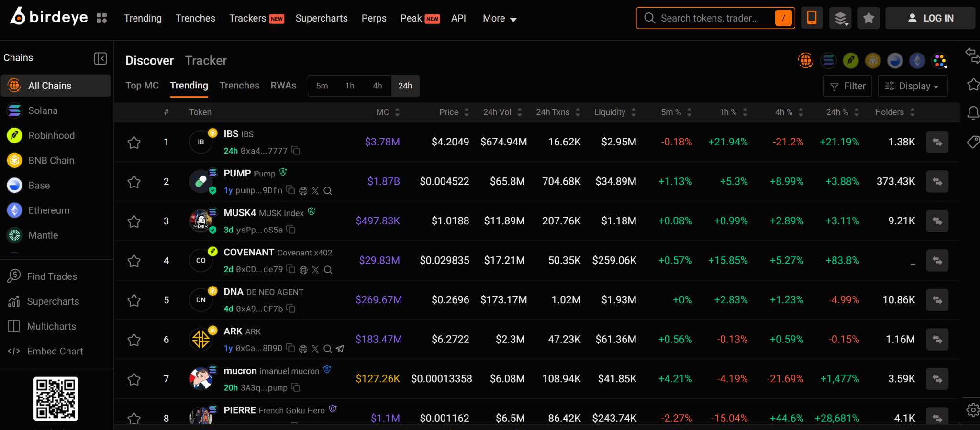Sort the table by MC column
The image size is (980, 430).
(x=388, y=112)
